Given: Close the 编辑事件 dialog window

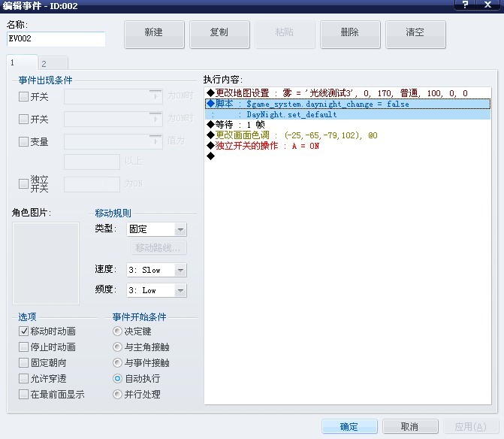Looking at the screenshot, I should point(488,5).
